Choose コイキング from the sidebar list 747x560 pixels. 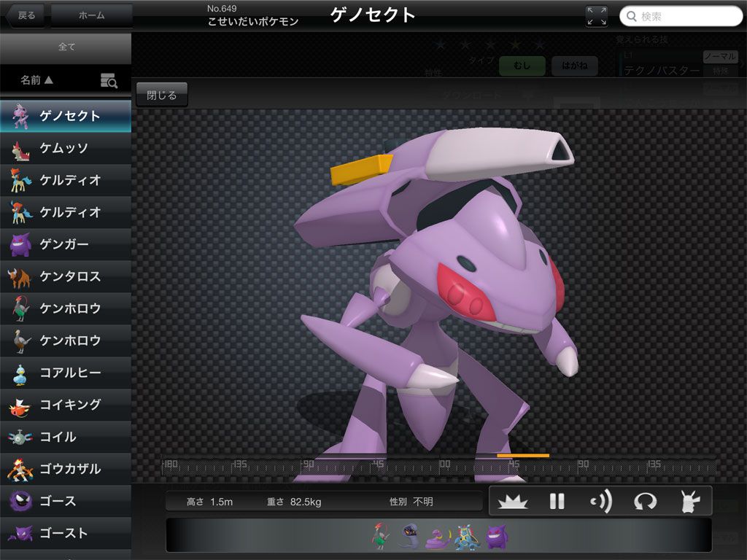(66, 405)
